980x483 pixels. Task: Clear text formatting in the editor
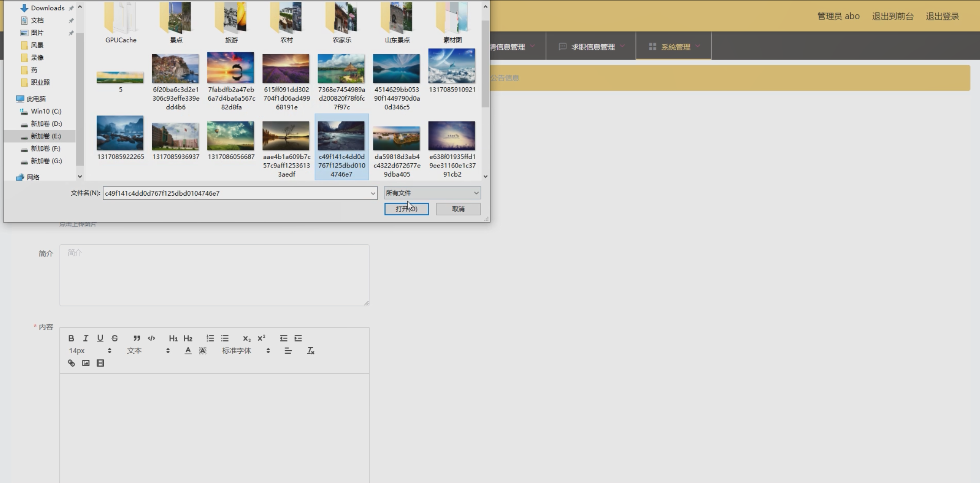(311, 351)
